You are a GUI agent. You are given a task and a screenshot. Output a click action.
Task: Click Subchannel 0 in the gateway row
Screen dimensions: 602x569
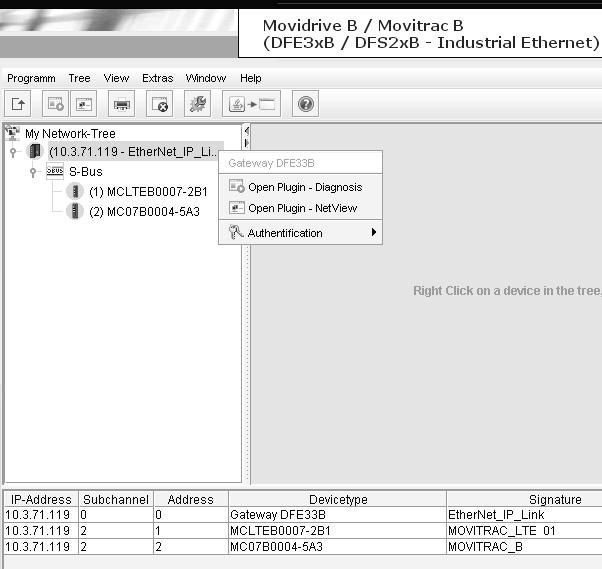(x=116, y=514)
